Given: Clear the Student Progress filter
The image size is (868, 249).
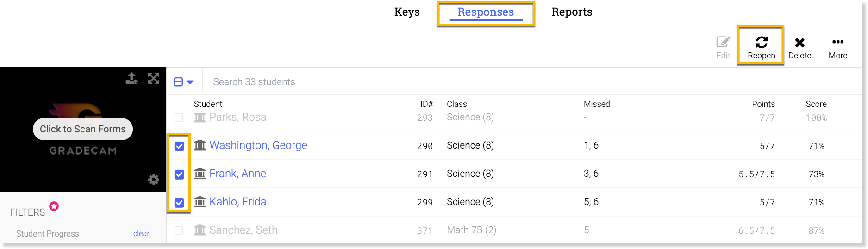Looking at the screenshot, I should click(x=141, y=234).
